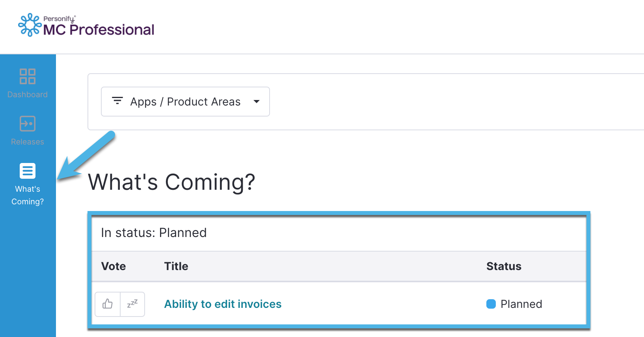Sort by the Status column header

504,266
